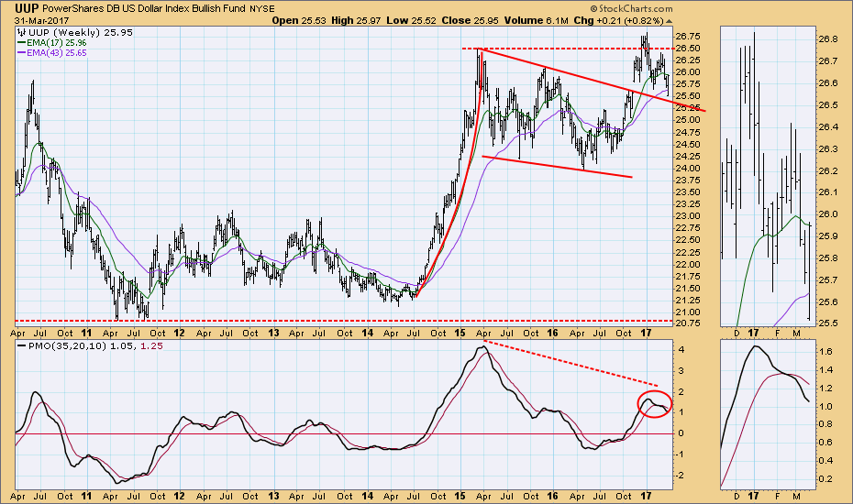Select the High 25.97 value
This screenshot has height=504, width=853.
[x=356, y=21]
